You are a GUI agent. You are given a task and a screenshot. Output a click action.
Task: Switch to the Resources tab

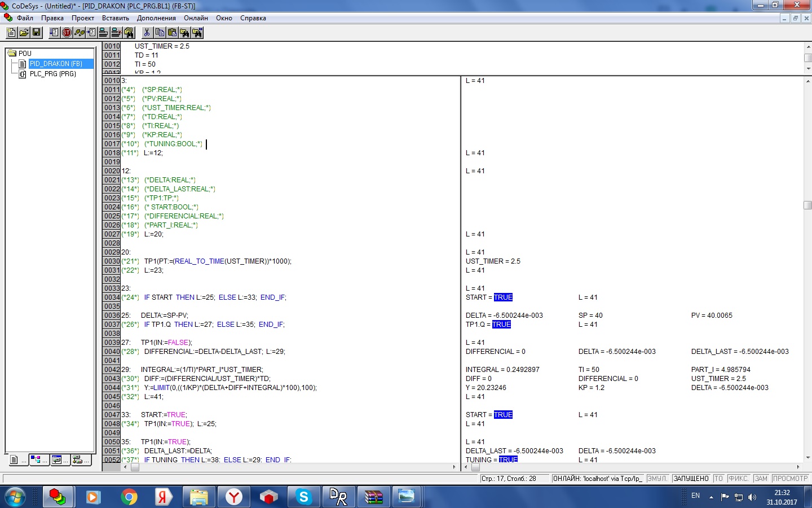pos(80,460)
